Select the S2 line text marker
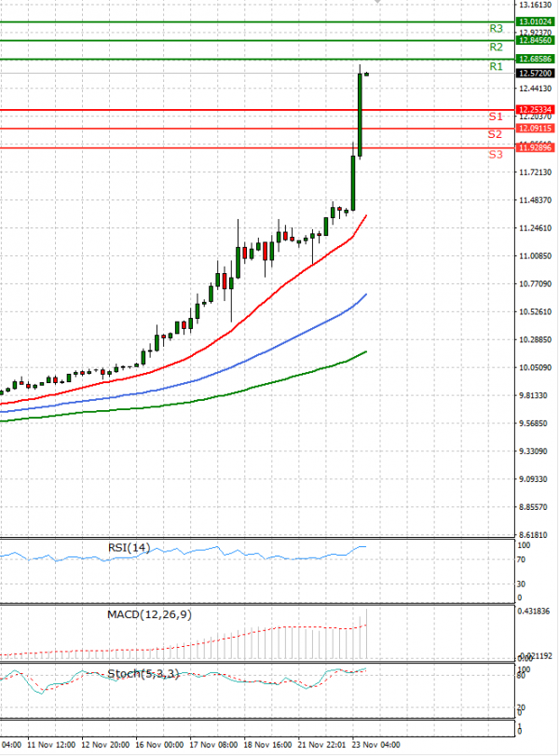Viewport: 559px width, 756px height. point(495,134)
